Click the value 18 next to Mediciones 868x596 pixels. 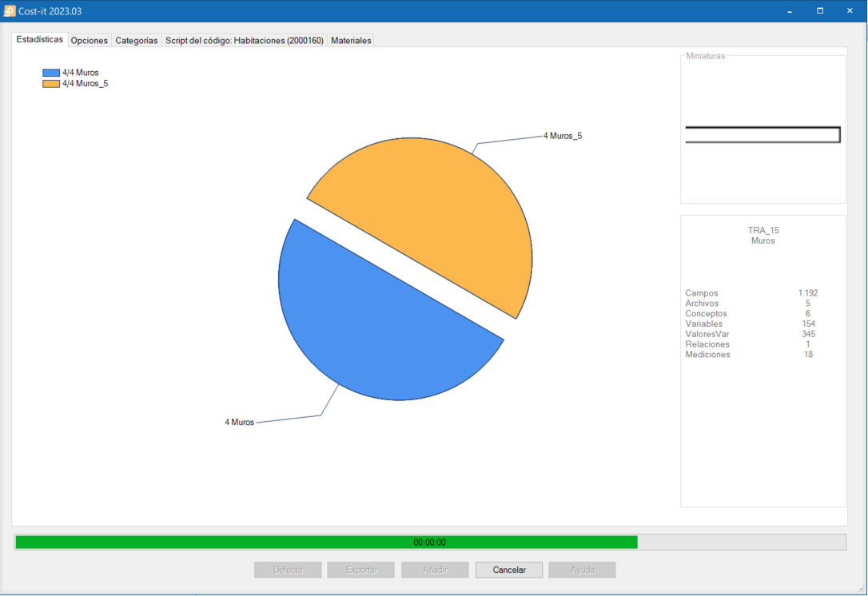(x=808, y=355)
